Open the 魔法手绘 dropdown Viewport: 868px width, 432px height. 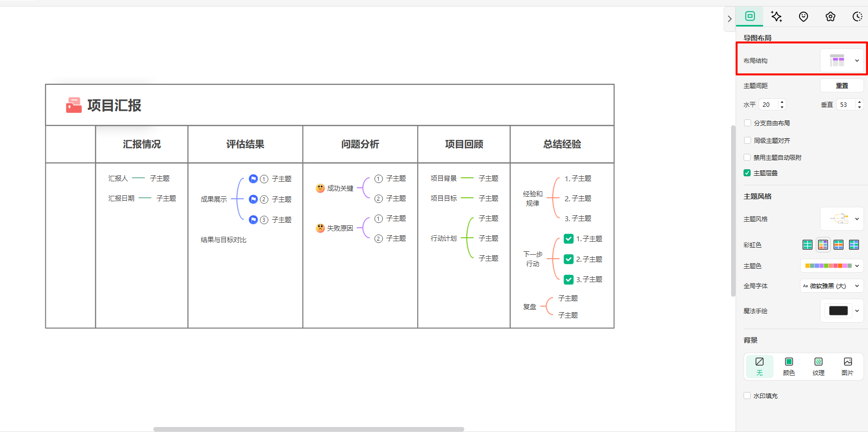click(842, 311)
